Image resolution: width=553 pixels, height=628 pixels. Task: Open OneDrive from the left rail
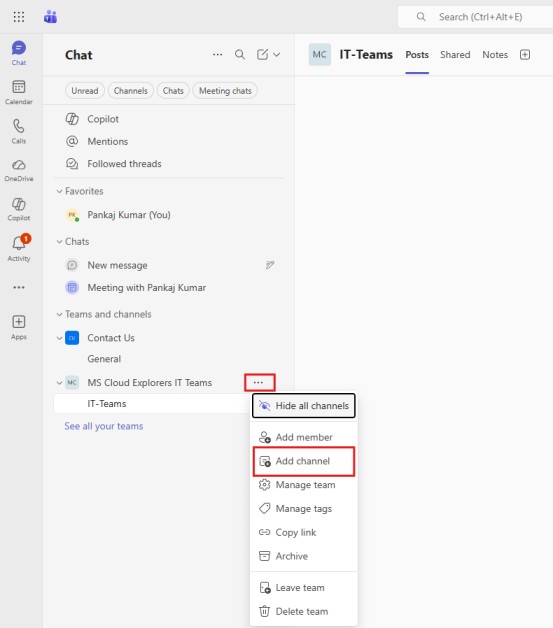[19, 170]
